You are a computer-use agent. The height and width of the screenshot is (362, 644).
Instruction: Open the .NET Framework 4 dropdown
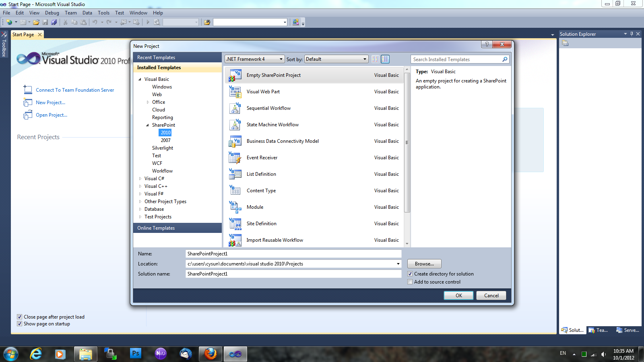pos(254,59)
